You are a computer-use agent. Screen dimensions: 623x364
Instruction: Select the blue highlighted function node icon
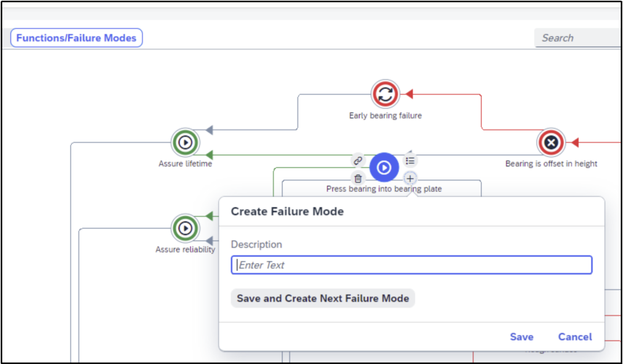384,168
